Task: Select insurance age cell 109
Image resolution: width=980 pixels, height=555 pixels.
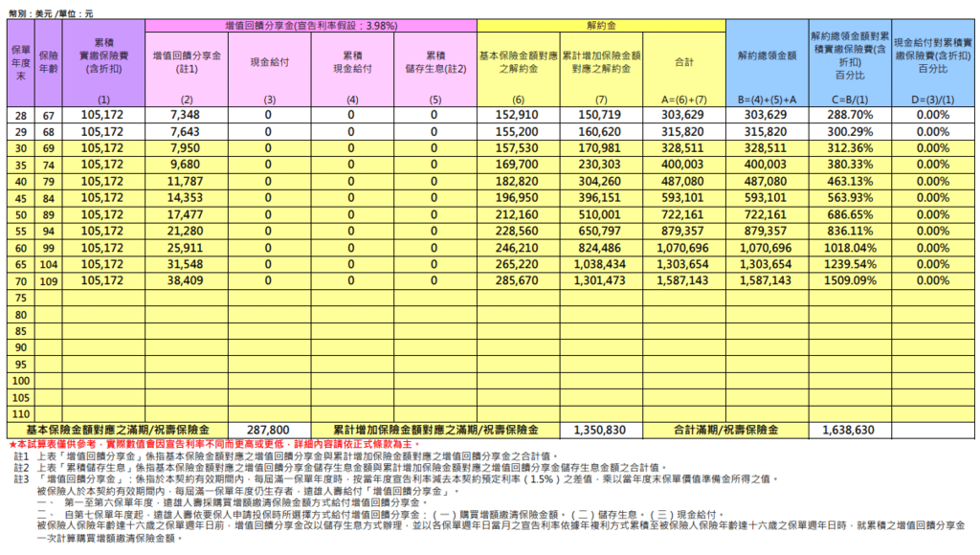Action: pyautogui.click(x=49, y=281)
